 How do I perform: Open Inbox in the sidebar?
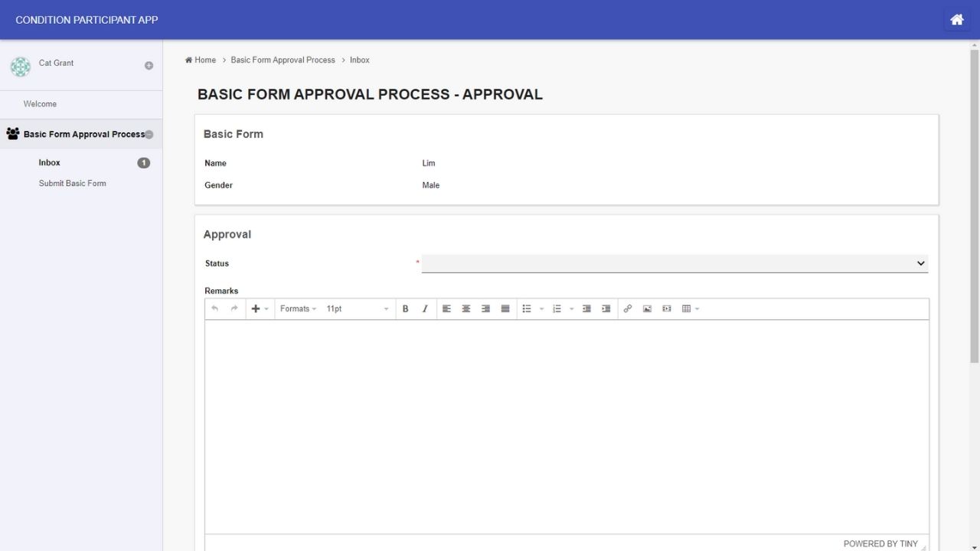point(50,163)
